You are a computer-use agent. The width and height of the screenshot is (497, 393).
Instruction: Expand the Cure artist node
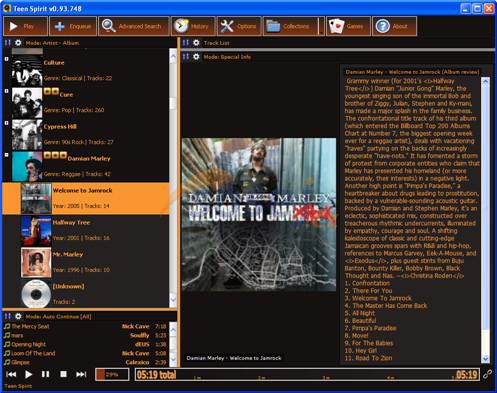(x=6, y=91)
